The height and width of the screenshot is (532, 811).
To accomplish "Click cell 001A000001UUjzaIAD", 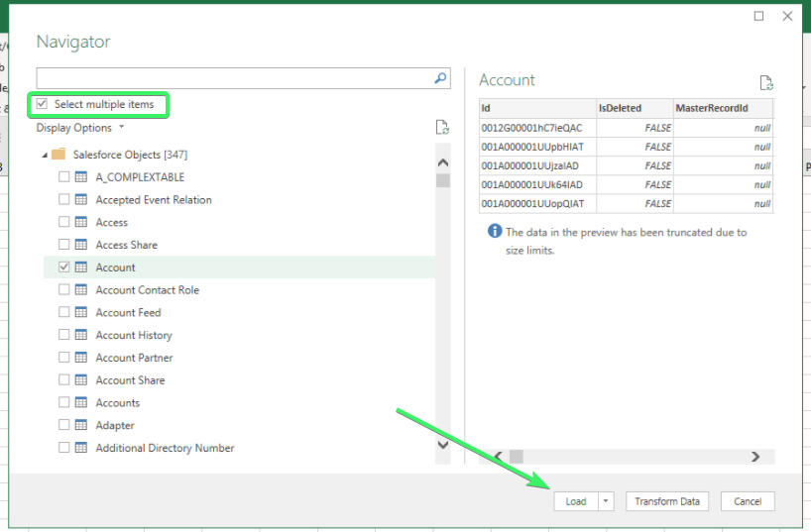I will 537,166.
